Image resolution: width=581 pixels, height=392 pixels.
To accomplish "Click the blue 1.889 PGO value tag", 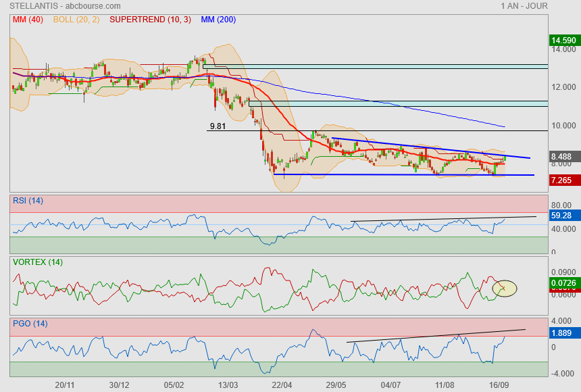I will (x=563, y=333).
